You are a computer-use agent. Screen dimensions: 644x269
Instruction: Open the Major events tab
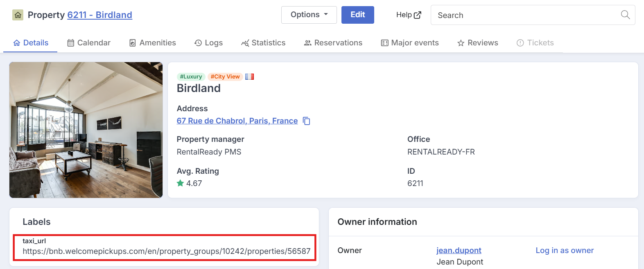click(x=410, y=43)
